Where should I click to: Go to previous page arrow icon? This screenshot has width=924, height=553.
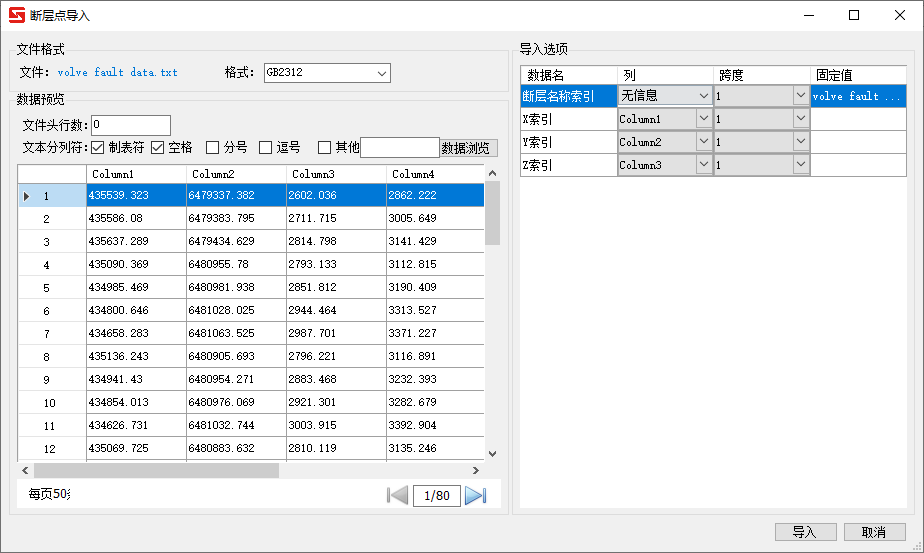(x=397, y=495)
